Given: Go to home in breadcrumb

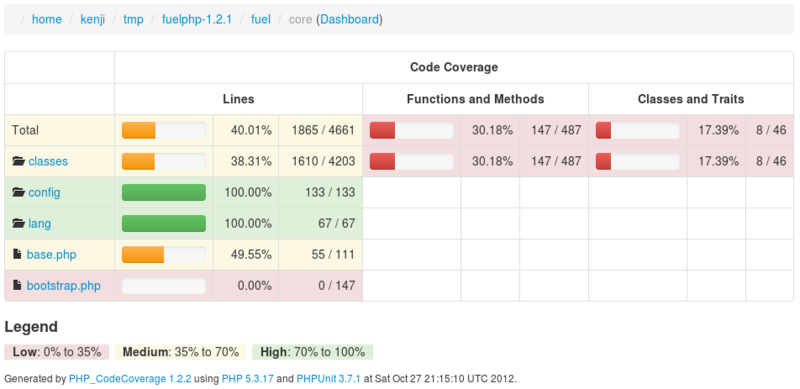Looking at the screenshot, I should coord(47,19).
